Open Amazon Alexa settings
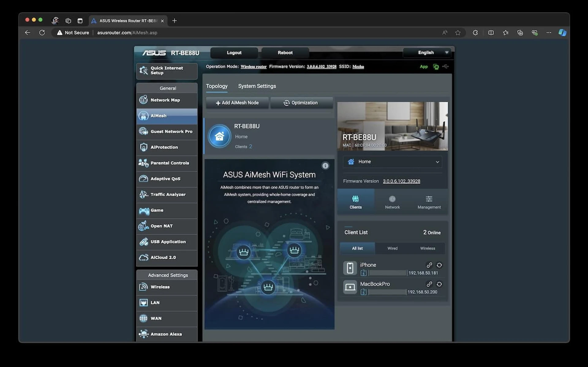588x367 pixels. click(167, 334)
